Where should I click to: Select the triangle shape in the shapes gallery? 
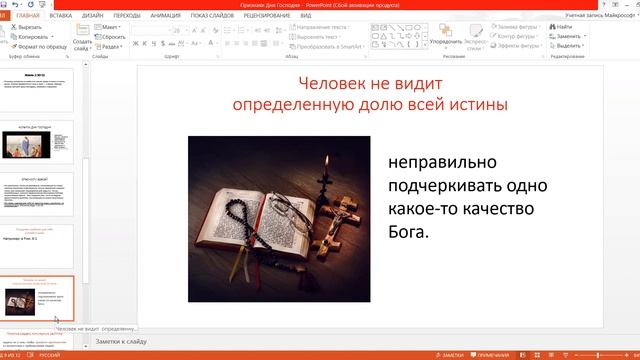[x=383, y=36]
